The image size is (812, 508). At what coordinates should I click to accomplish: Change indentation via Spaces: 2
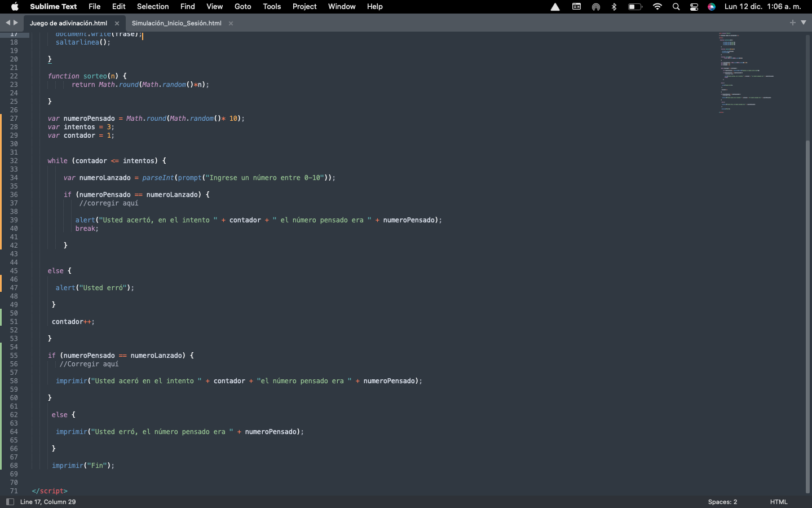pos(722,502)
